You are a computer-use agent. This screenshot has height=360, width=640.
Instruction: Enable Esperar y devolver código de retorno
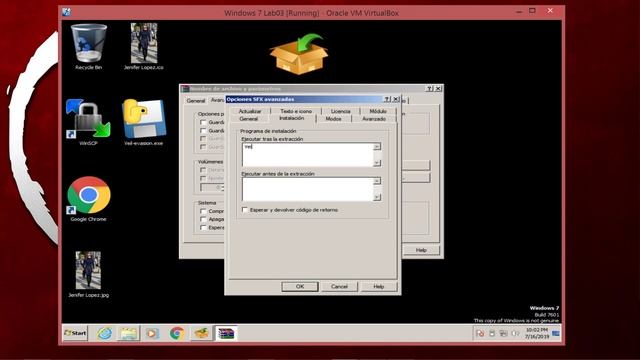[245, 210]
